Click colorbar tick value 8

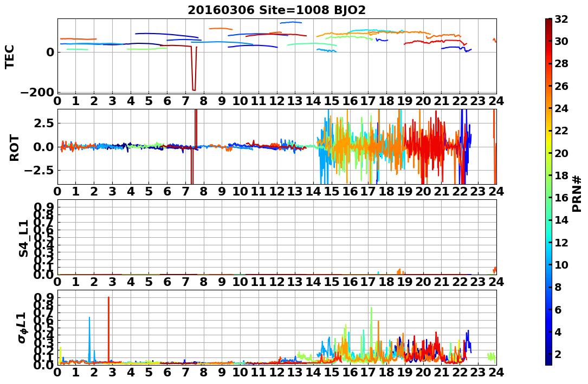[x=559, y=288]
